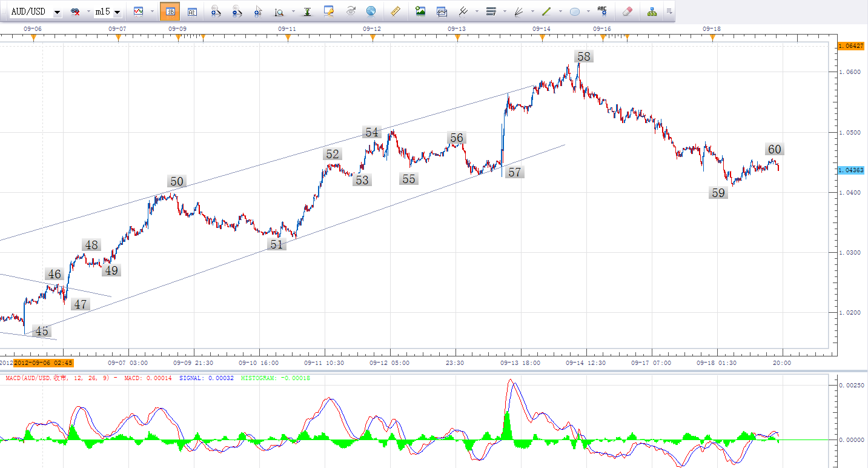The width and height of the screenshot is (868, 468).
Task: Expand the link chart options arrow
Action: 89,12
